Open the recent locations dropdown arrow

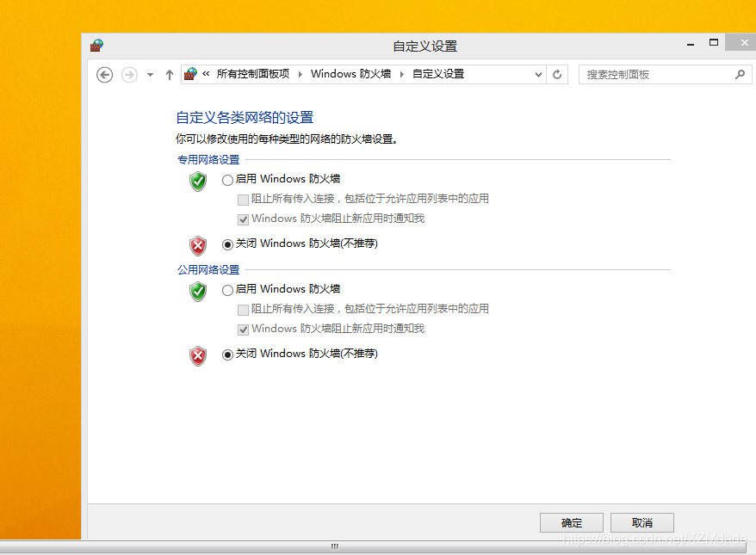pos(150,75)
